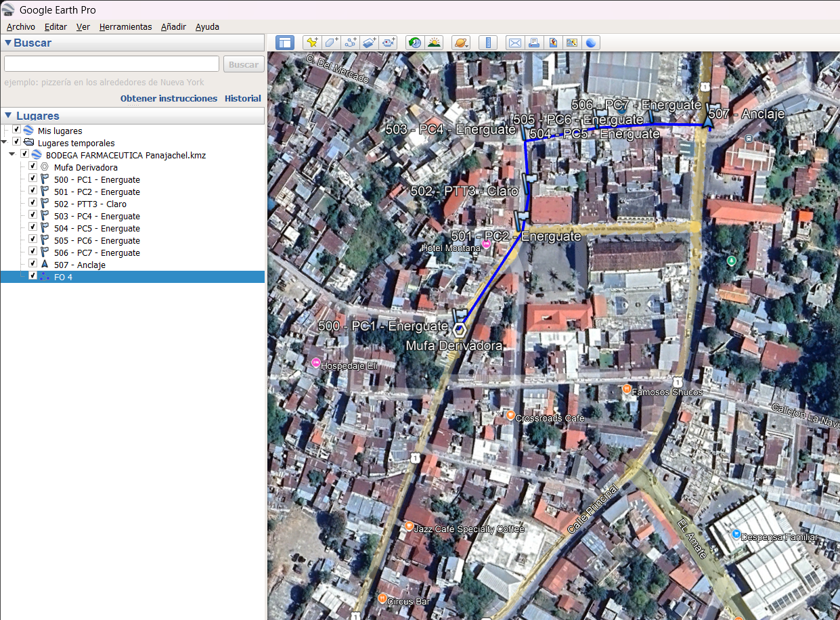Select the Add Path tool
The height and width of the screenshot is (620, 840).
(350, 43)
